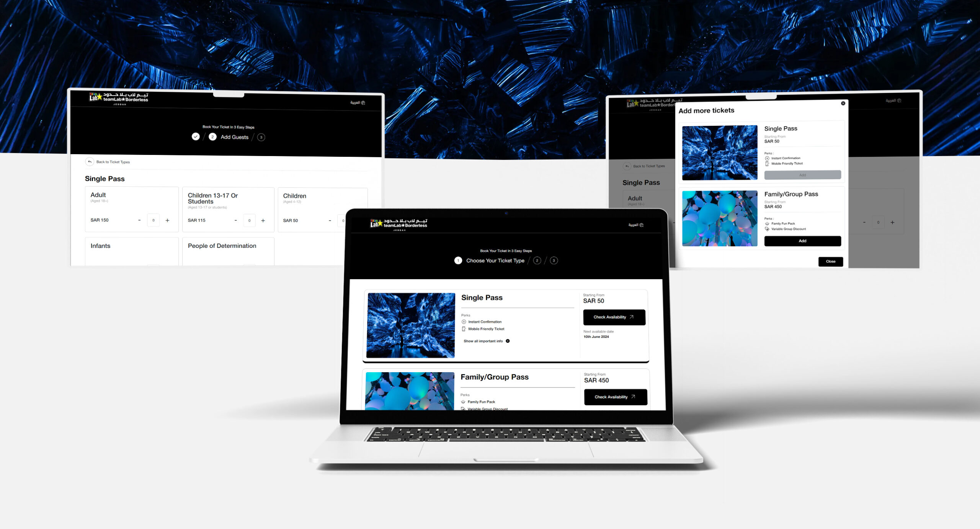Click the external link icon on Check Availability button
The image size is (980, 529).
631,317
